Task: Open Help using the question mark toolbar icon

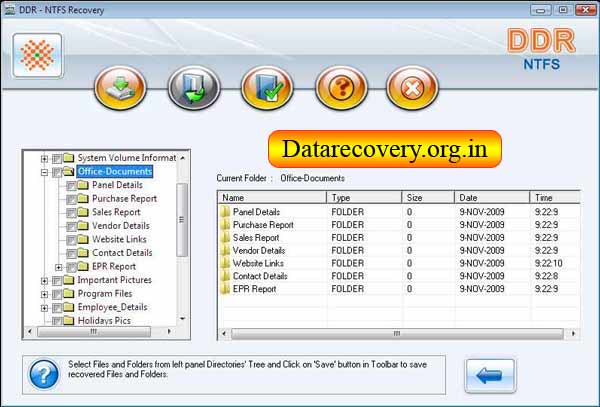Action: coord(341,88)
